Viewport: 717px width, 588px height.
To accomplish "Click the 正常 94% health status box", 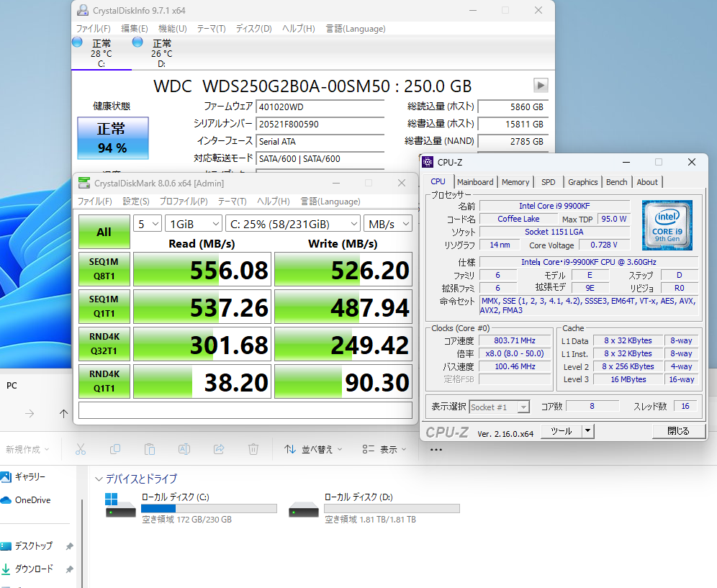I will pyautogui.click(x=112, y=138).
